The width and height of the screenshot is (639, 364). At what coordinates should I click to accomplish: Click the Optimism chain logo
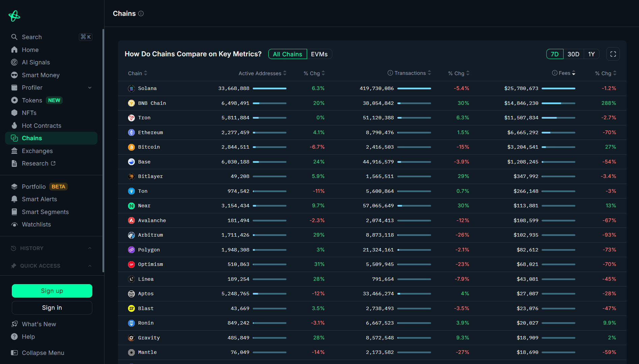131,264
